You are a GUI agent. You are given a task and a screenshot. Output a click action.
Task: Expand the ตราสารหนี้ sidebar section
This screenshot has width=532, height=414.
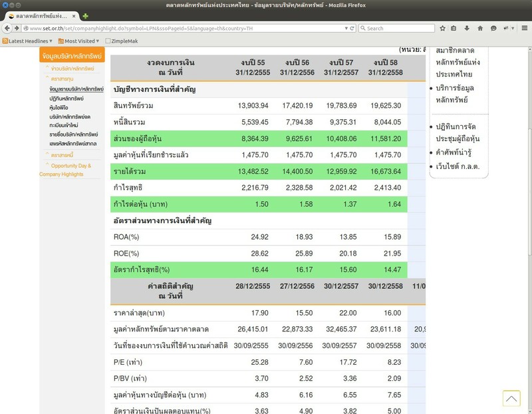(62, 155)
